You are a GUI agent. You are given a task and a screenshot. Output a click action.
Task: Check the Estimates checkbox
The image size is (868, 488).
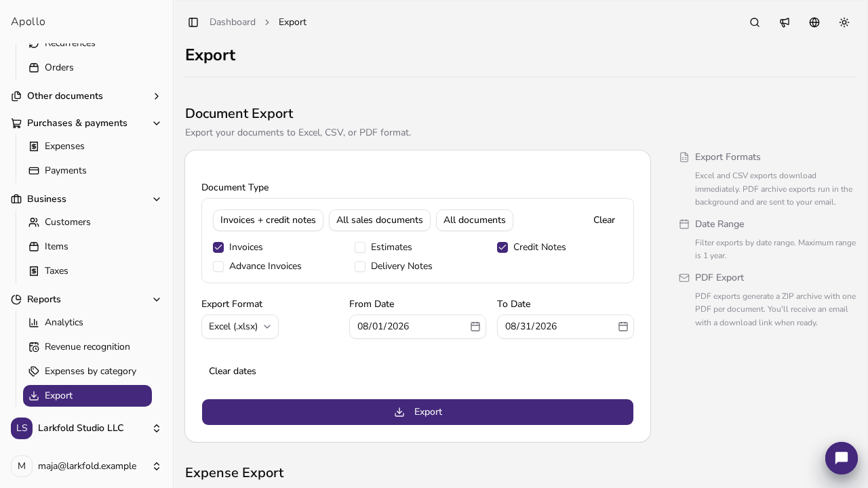(x=360, y=247)
